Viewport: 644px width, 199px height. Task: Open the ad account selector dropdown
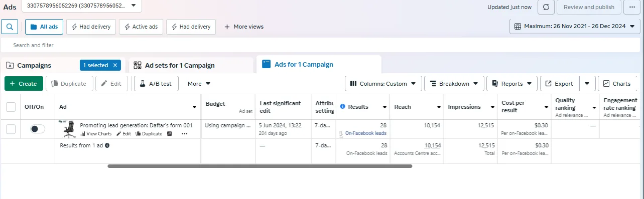(x=81, y=6)
